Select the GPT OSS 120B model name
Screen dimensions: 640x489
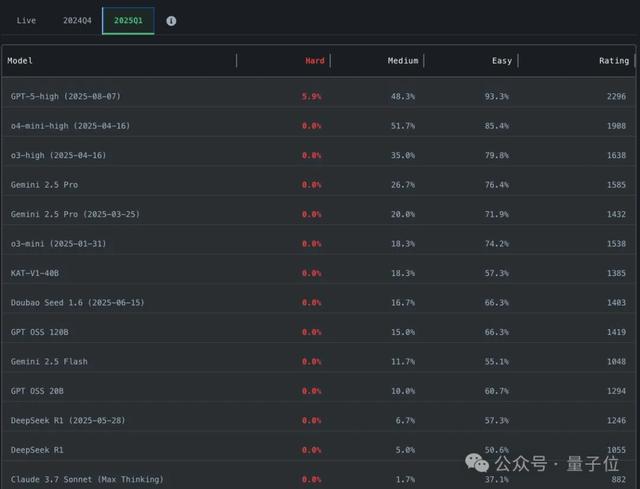coord(40,332)
